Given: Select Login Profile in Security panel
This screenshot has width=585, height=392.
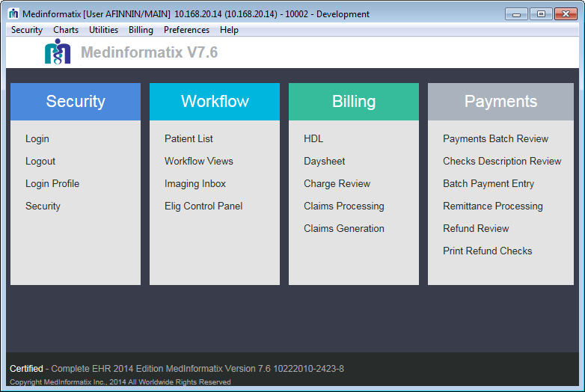Looking at the screenshot, I should point(52,183).
